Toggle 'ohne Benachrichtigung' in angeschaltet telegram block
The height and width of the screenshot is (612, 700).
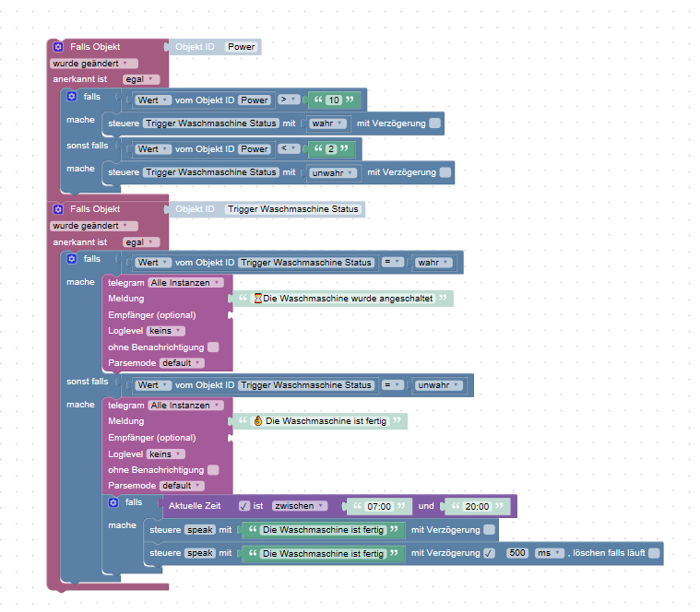213,347
